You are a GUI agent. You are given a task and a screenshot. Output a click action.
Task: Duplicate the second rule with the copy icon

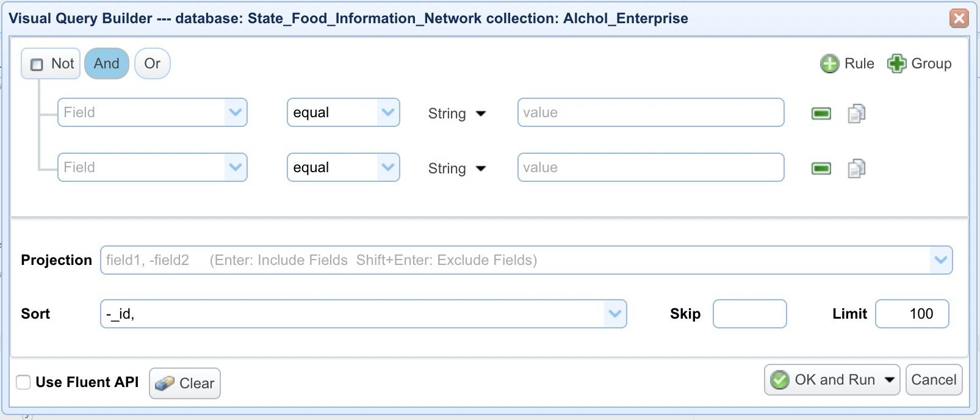[x=857, y=168]
